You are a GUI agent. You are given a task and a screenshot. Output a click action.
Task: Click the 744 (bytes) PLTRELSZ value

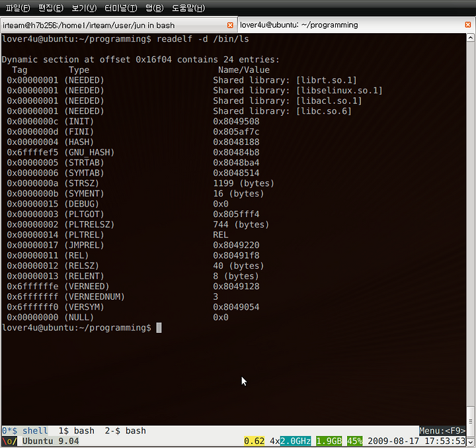click(x=241, y=225)
